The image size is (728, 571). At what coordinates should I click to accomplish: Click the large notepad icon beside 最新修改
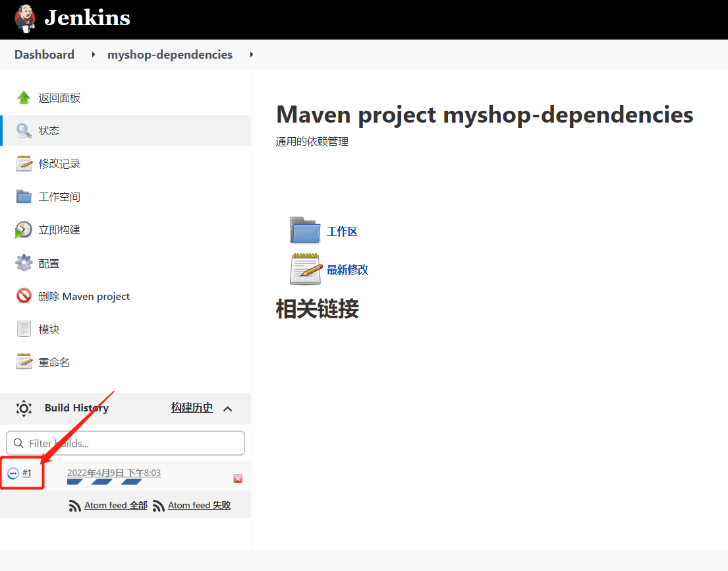click(306, 269)
